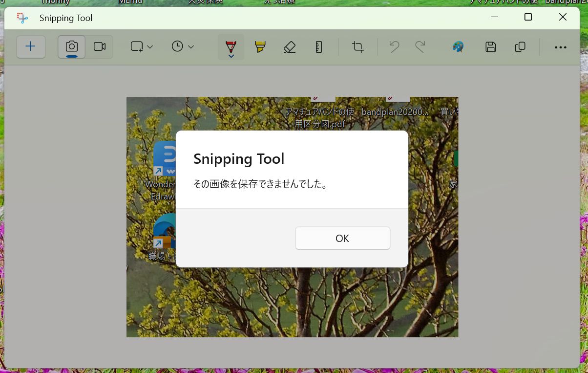Viewport: 588px width, 373px height.
Task: Open the See more options menu
Action: coord(561,47)
